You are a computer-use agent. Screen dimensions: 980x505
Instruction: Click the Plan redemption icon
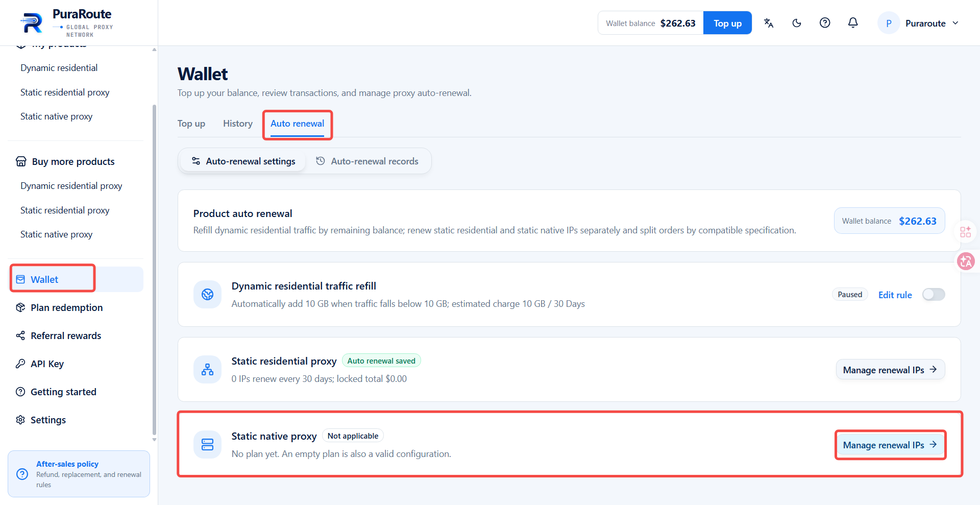(20, 307)
